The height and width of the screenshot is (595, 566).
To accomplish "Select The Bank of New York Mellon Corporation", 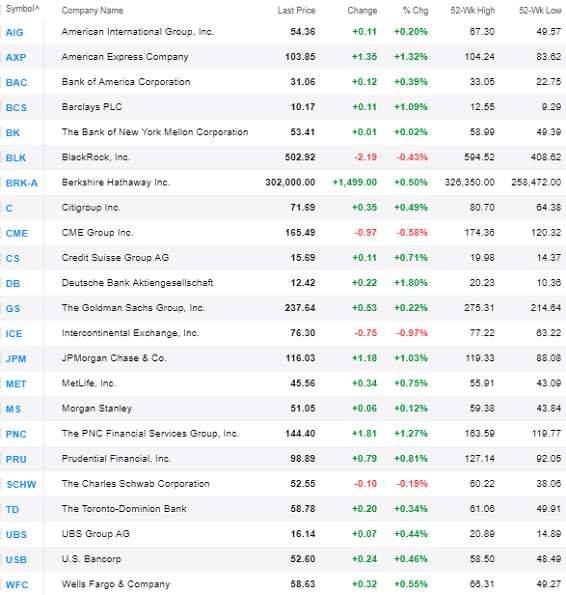I will 155,132.
